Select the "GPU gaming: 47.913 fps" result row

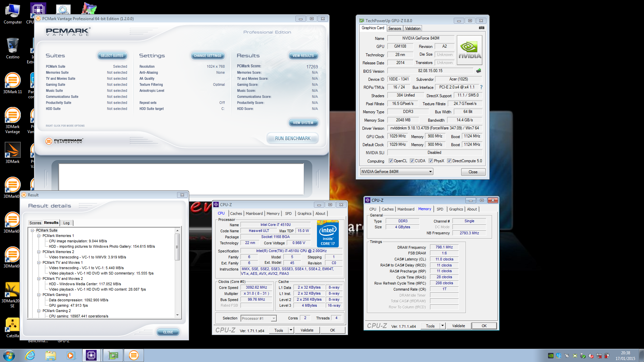click(x=68, y=305)
